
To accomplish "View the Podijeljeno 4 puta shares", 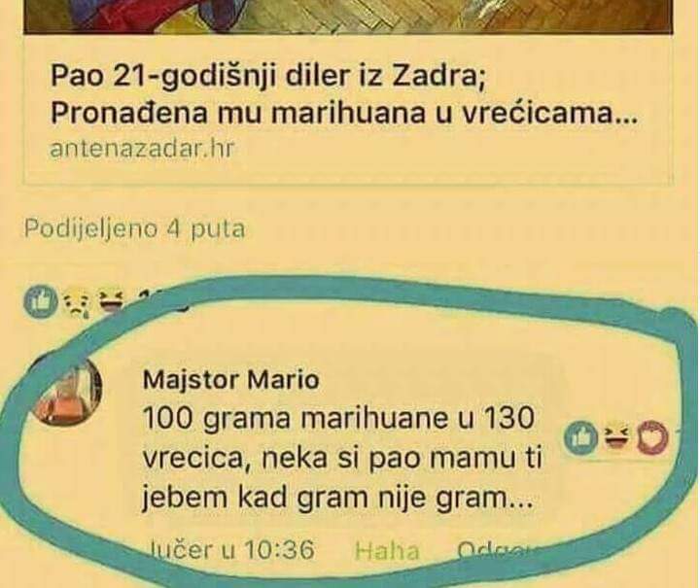I will click(134, 229).
